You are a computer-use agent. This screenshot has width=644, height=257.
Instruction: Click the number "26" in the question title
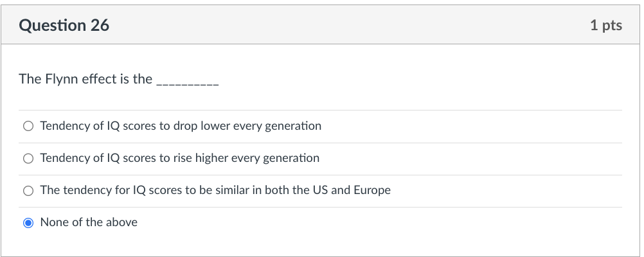point(100,26)
